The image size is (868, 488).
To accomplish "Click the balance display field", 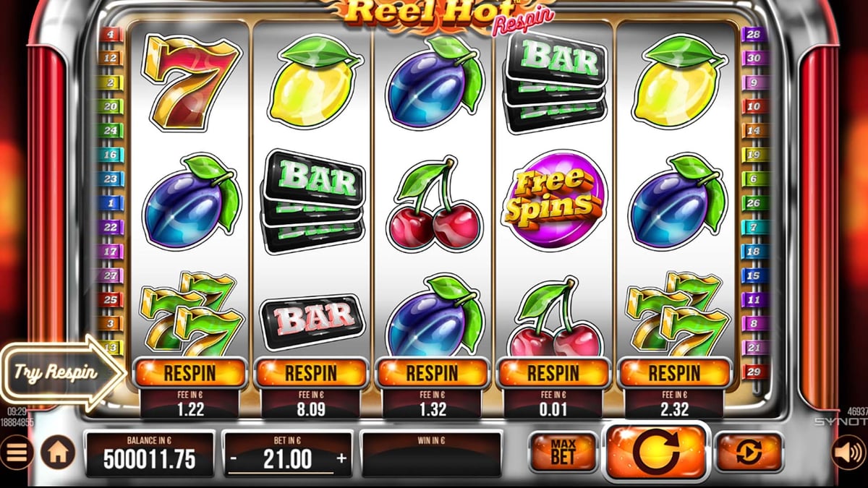I will pos(150,454).
